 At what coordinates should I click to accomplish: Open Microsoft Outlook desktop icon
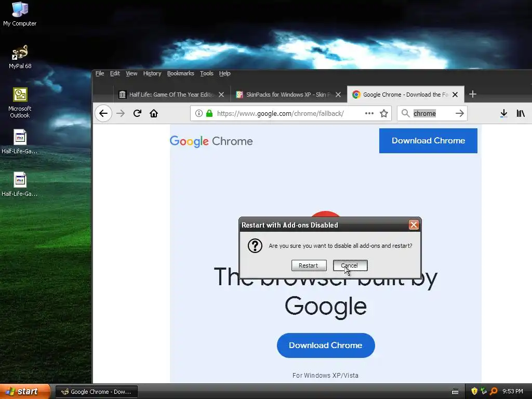pos(20,103)
